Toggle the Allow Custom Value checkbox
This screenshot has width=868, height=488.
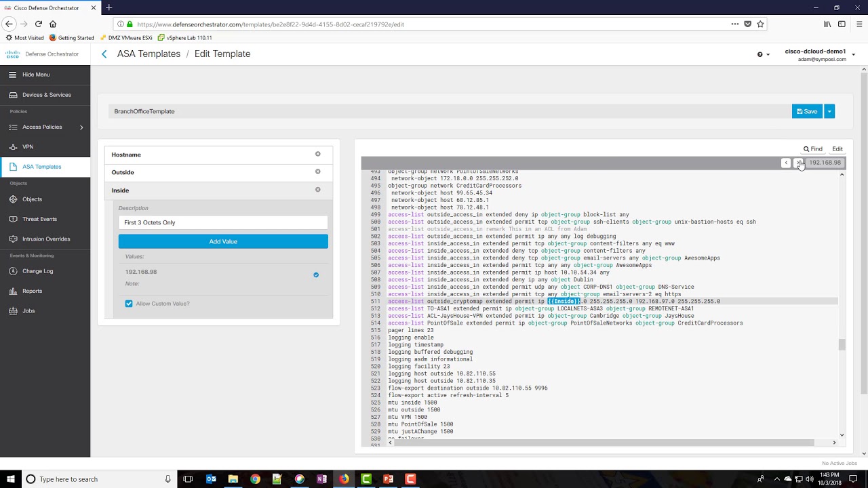(129, 304)
